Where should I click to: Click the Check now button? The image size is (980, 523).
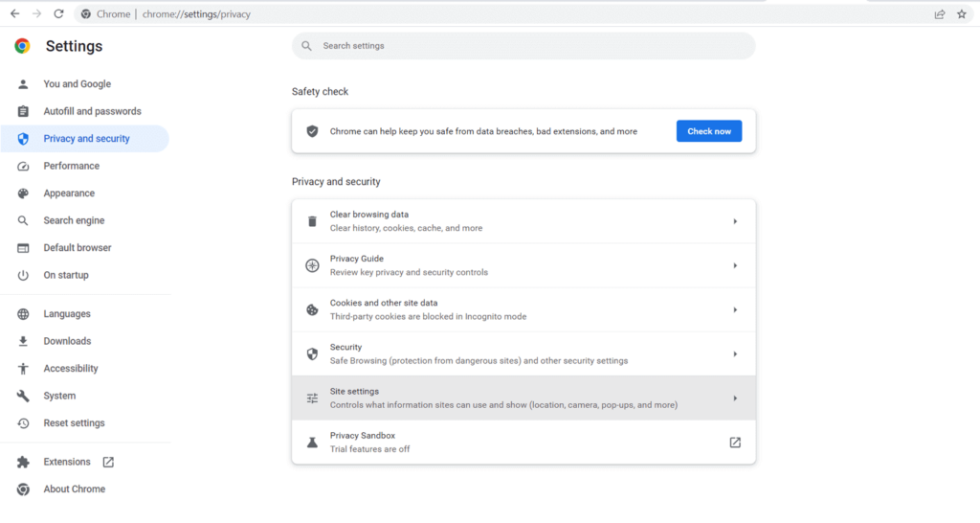(709, 131)
